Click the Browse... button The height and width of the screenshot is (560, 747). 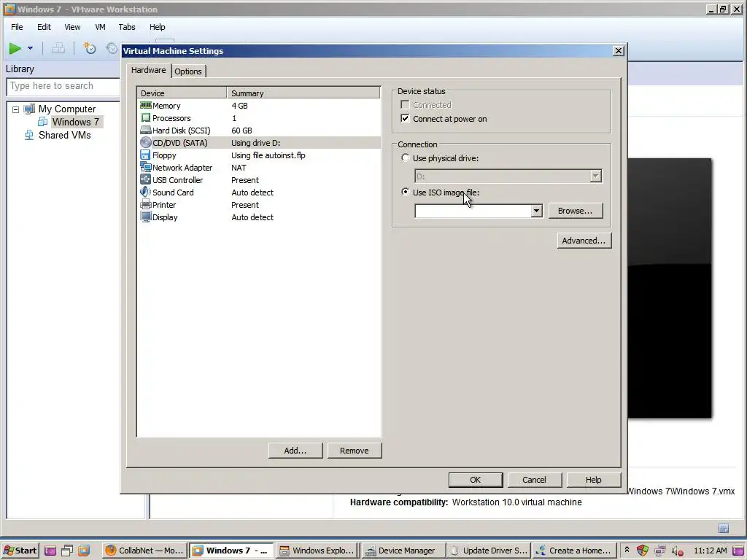pyautogui.click(x=575, y=211)
